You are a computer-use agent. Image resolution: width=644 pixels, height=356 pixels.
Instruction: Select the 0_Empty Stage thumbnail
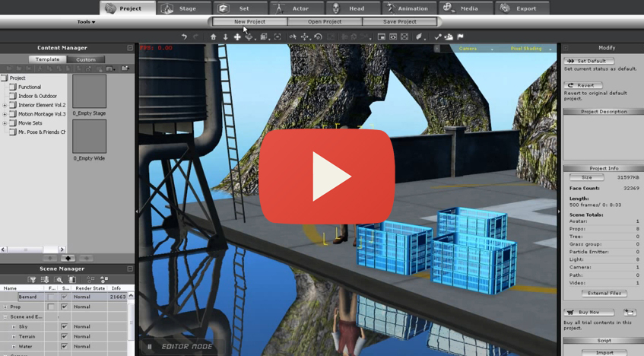point(89,91)
